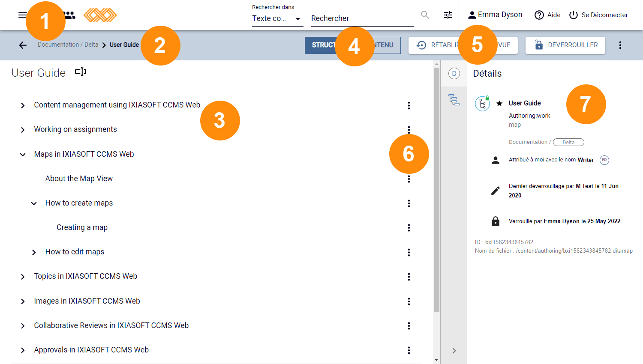Open the dependencies tree side panel tab
This screenshot has width=643, height=364.
(454, 99)
